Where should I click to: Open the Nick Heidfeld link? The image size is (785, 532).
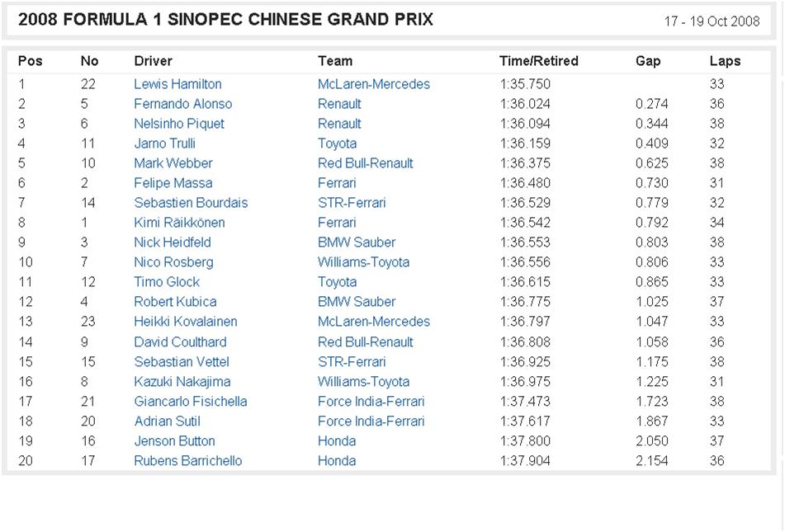click(x=172, y=242)
